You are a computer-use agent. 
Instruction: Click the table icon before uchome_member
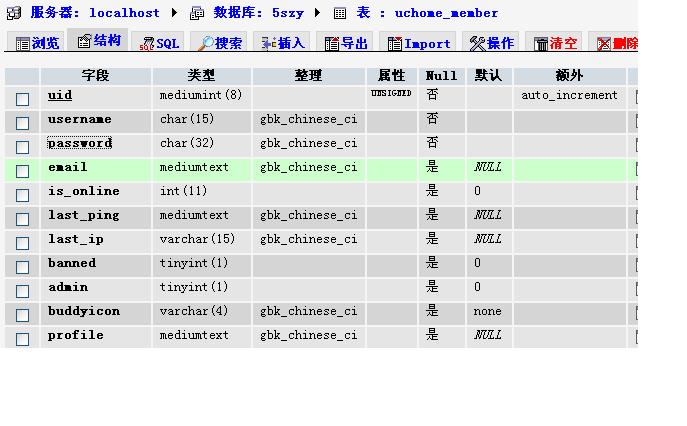tap(340, 14)
